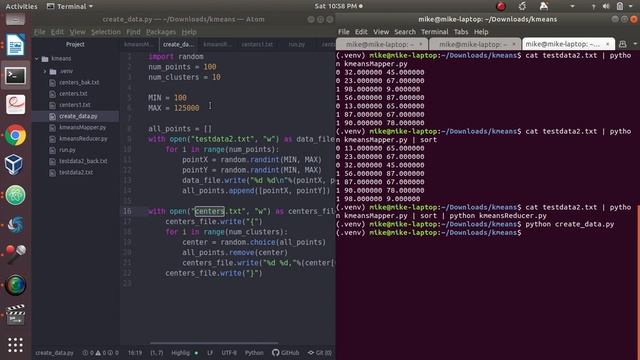Open the terminal's Terminal menu
640x360 pixels.
point(434,32)
